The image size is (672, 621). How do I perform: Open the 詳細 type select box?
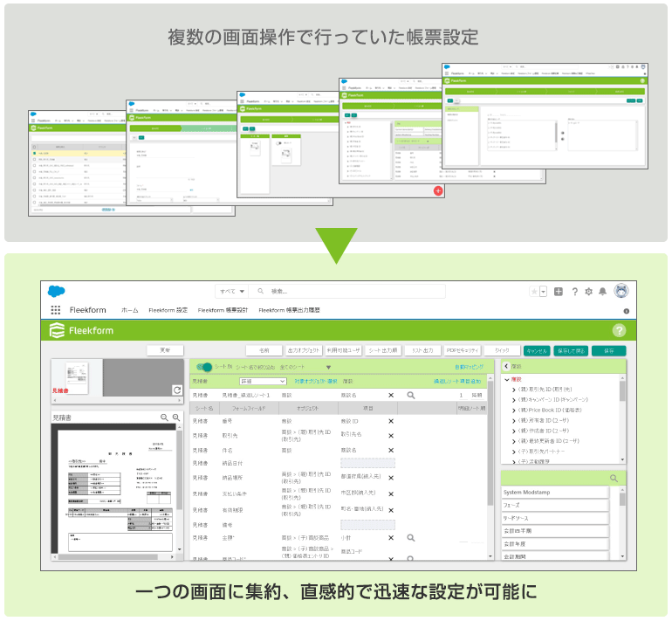263,381
